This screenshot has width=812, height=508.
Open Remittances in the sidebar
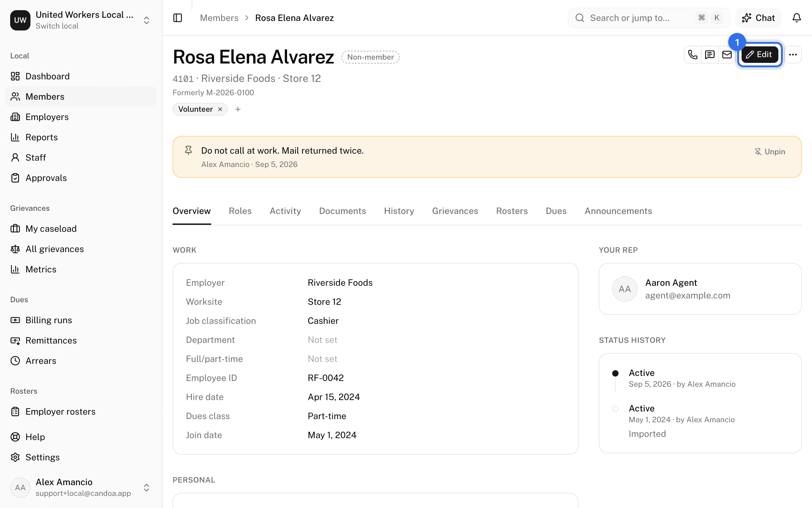81,341
